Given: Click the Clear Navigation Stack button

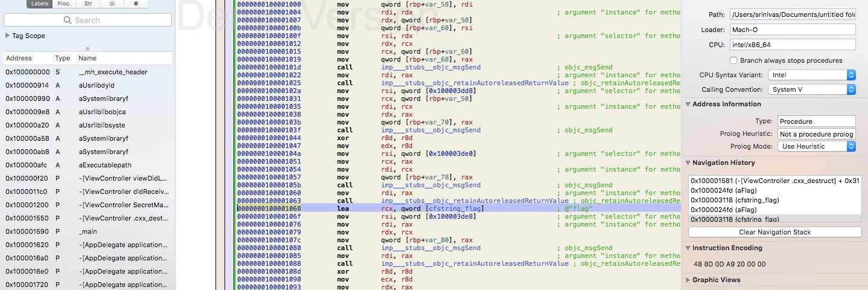Looking at the screenshot, I should [775, 232].
